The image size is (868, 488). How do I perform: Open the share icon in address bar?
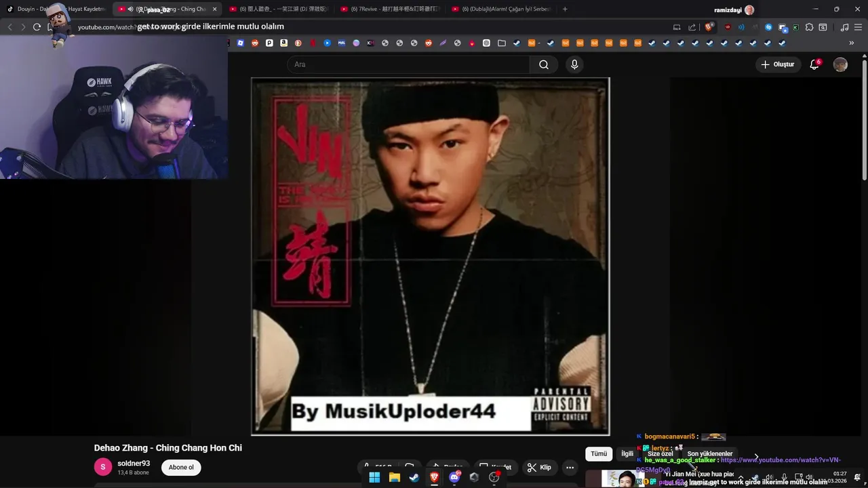(692, 27)
